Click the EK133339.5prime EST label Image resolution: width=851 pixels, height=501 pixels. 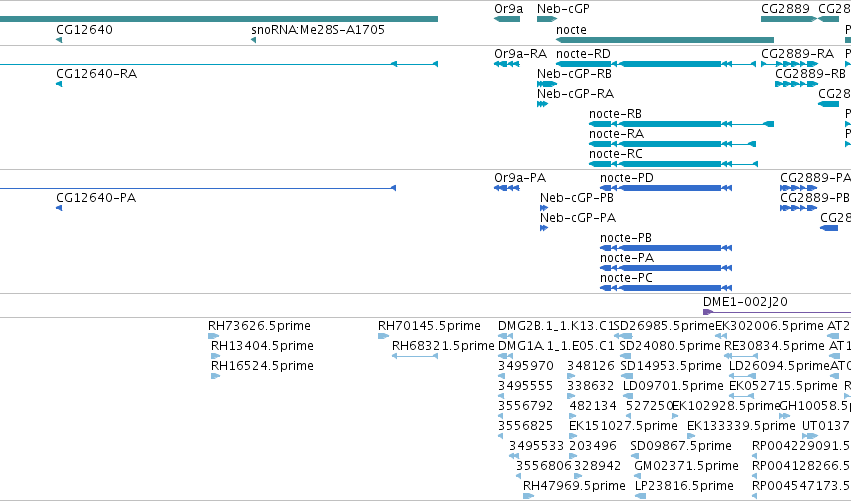(x=741, y=427)
